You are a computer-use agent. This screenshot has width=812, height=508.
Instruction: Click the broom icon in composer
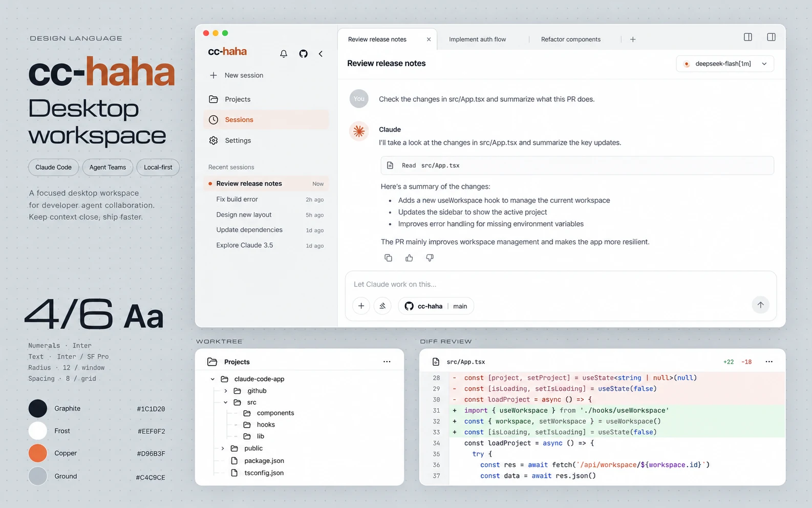pyautogui.click(x=382, y=306)
